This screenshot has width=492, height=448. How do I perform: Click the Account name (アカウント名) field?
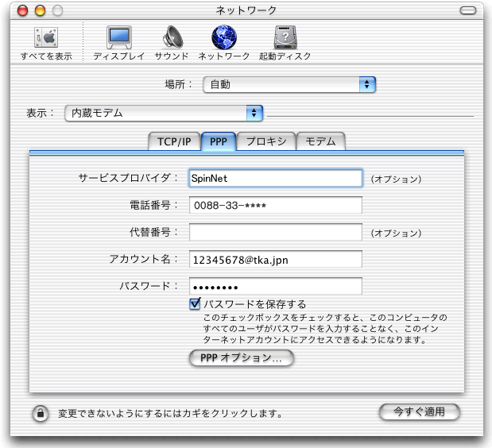(275, 259)
